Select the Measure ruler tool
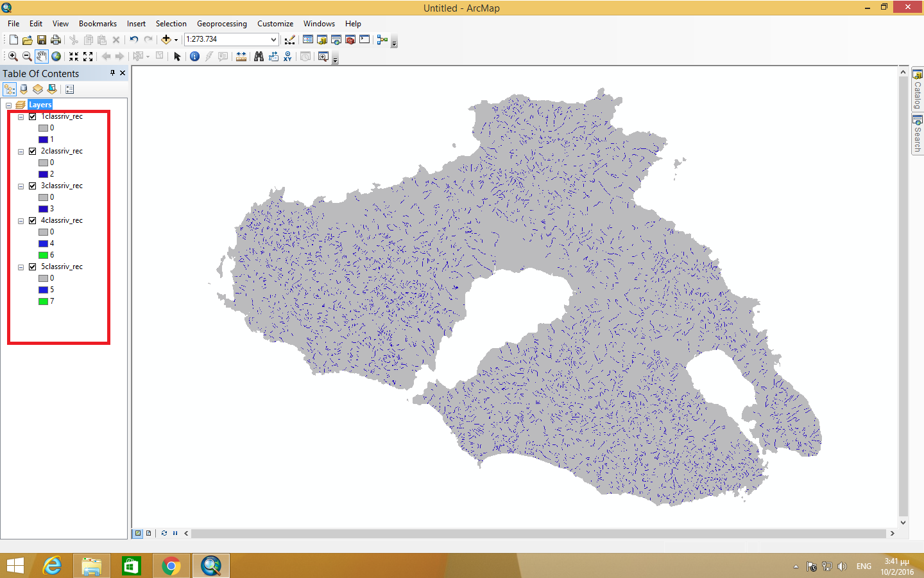 point(241,57)
